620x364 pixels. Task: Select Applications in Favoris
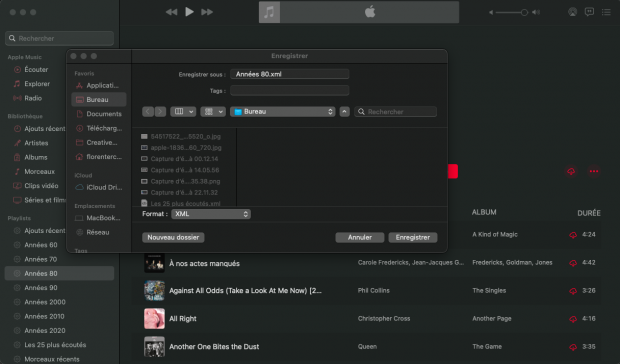[x=99, y=85]
